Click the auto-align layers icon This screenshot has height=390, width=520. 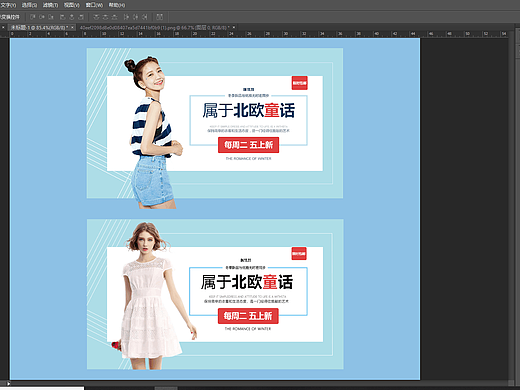point(160,17)
